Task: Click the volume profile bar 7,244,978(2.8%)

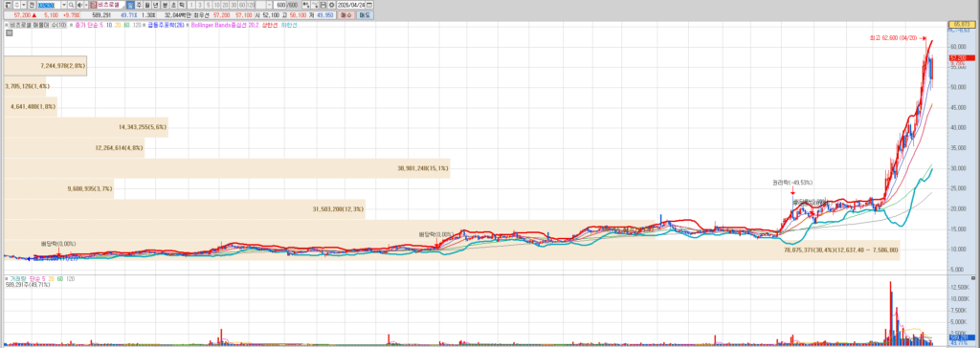Action: (45, 66)
